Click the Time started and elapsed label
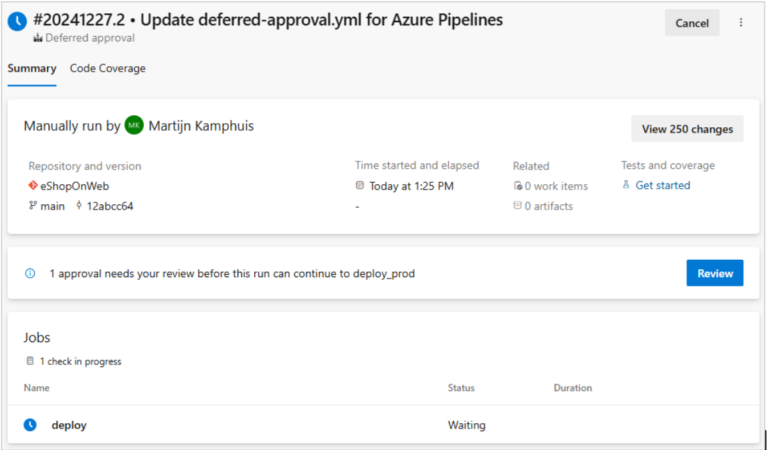Image resolution: width=768 pixels, height=450 pixels. pyautogui.click(x=417, y=166)
